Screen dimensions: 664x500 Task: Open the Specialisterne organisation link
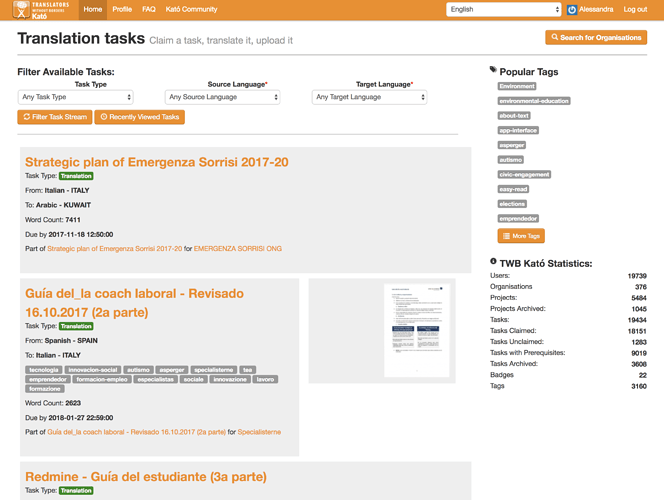tap(259, 432)
